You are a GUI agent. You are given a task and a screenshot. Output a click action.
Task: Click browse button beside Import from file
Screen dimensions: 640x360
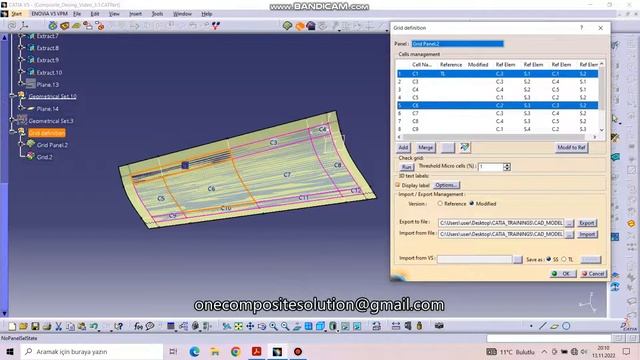(x=569, y=234)
